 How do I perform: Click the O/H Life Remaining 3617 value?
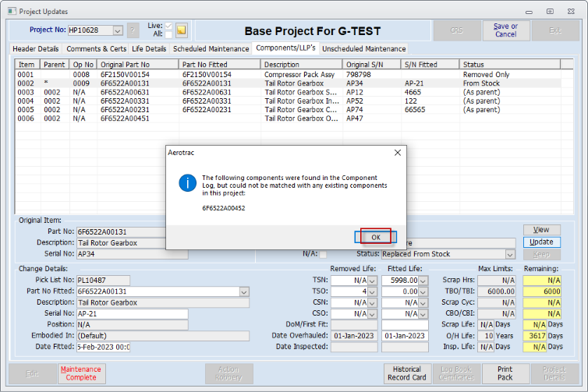coord(534,336)
